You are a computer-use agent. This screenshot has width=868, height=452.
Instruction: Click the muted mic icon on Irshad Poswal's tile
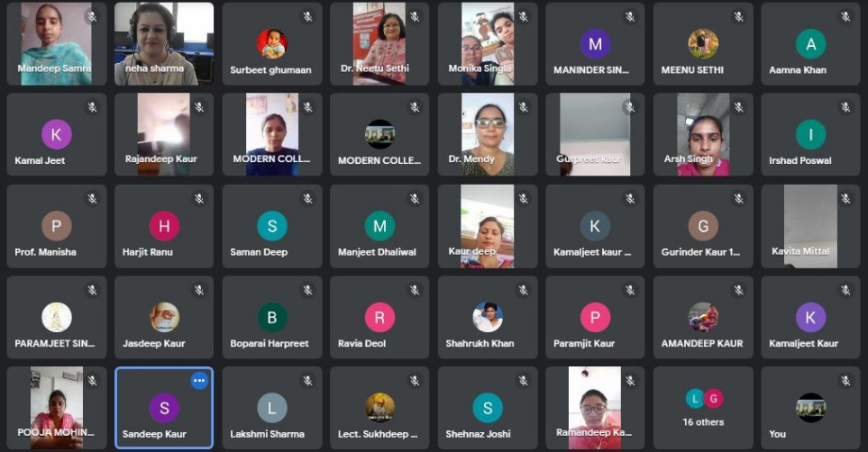pos(845,107)
